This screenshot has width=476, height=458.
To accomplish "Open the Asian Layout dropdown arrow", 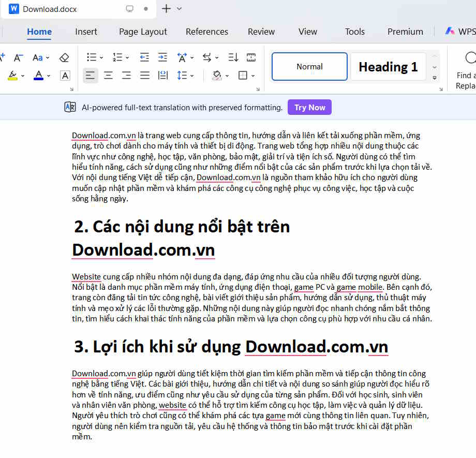I will [x=192, y=57].
